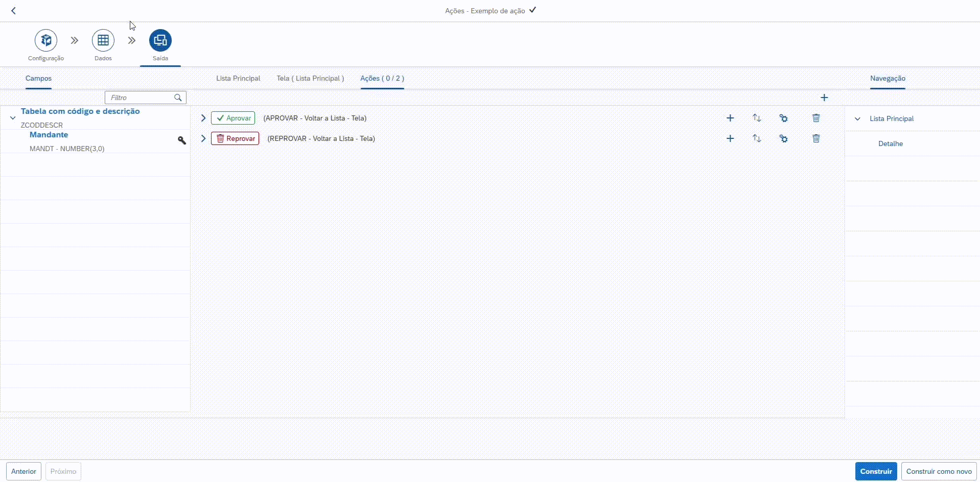Expand the Aprovar action row
The height and width of the screenshot is (482, 980).
point(203,118)
